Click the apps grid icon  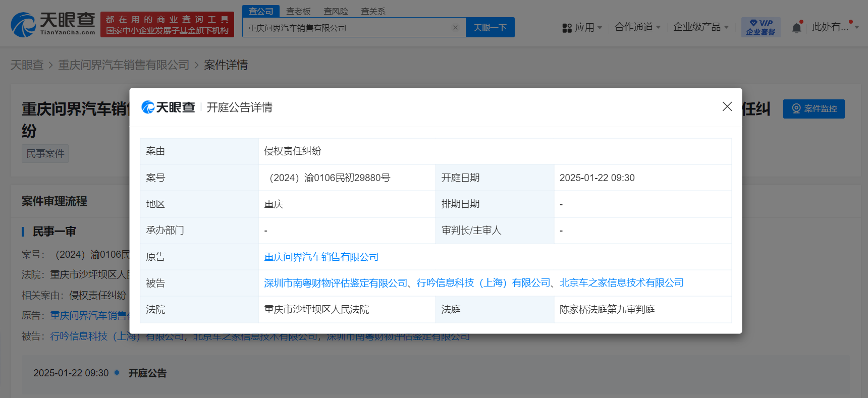tap(567, 28)
